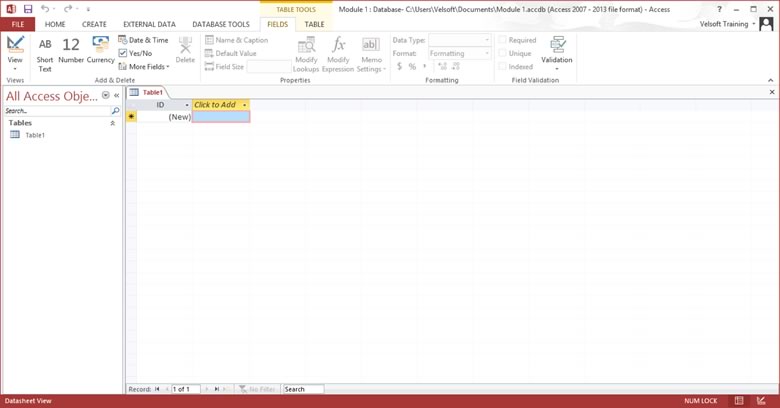Open the FILE menu
780x408 pixels.
coord(18,24)
